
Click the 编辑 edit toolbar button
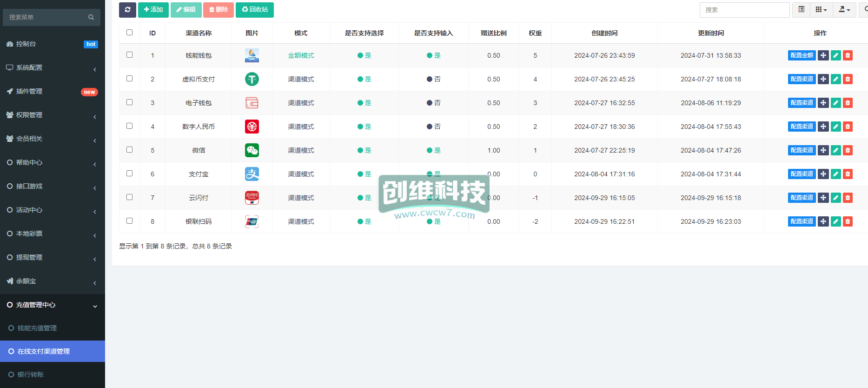[x=186, y=10]
